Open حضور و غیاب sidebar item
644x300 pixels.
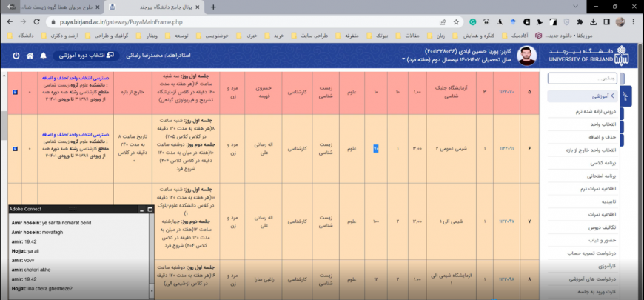(x=603, y=240)
